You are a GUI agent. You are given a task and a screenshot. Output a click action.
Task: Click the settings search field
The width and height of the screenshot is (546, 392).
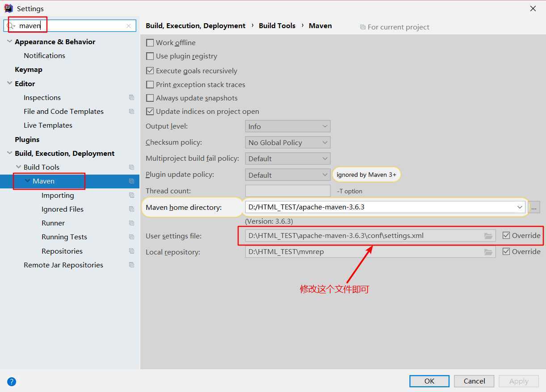coord(69,26)
